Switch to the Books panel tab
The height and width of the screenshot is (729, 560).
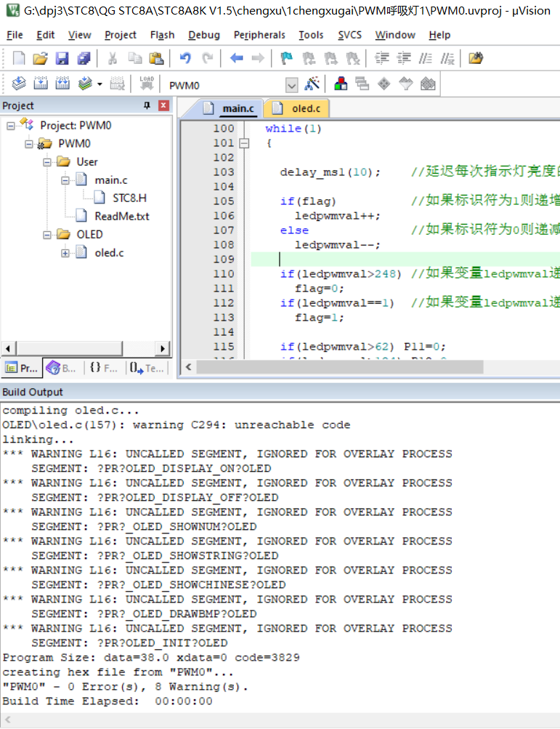point(62,368)
